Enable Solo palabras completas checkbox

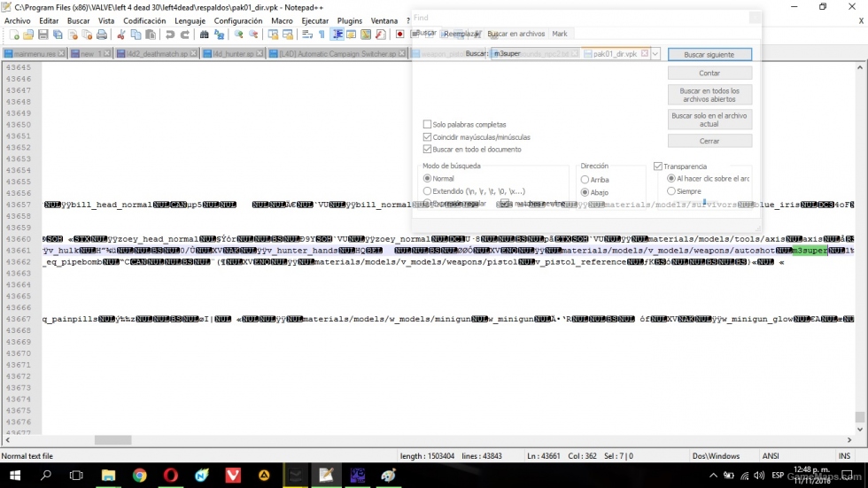(x=427, y=125)
